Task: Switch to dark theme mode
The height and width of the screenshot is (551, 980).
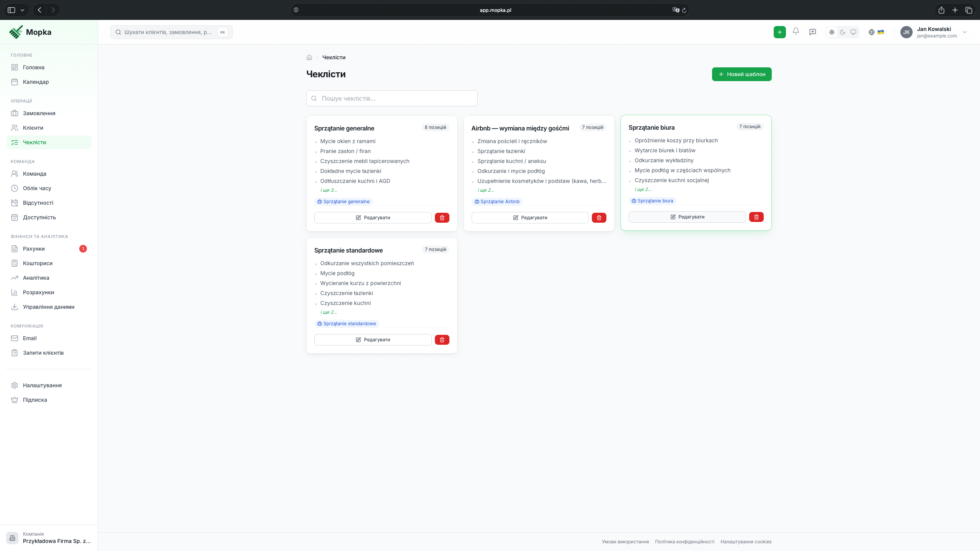Action: [x=843, y=32]
